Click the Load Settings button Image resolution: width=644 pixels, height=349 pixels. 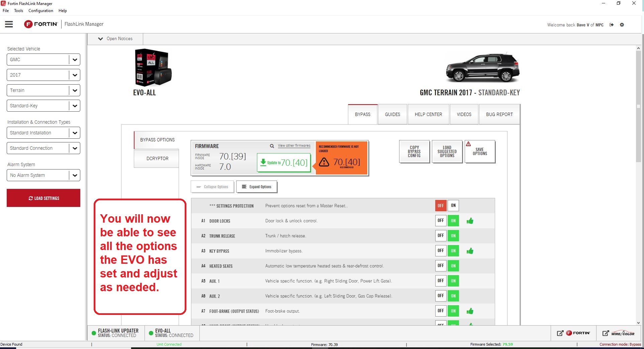point(43,198)
